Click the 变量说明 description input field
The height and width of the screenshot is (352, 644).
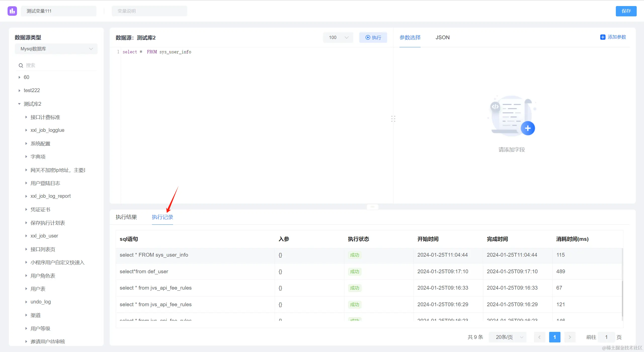[x=149, y=11]
